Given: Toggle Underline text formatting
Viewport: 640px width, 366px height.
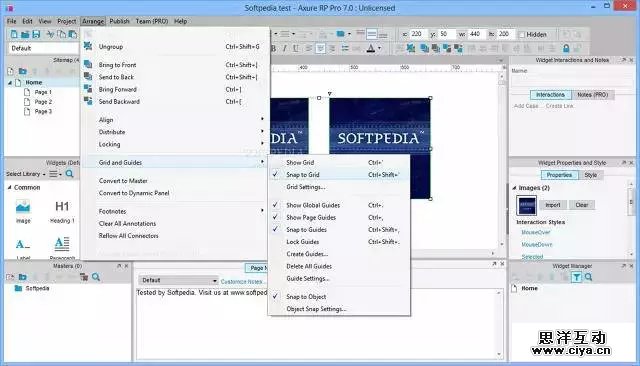Looking at the screenshot, I should point(296,49).
